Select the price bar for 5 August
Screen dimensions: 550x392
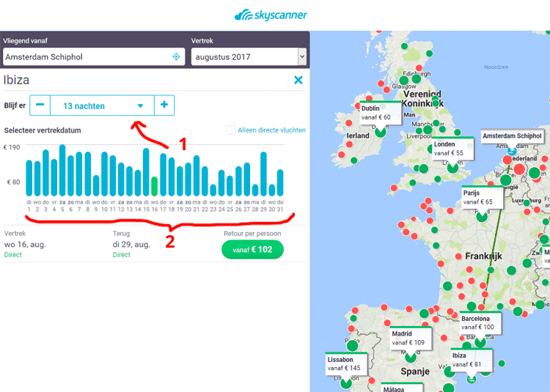62,170
